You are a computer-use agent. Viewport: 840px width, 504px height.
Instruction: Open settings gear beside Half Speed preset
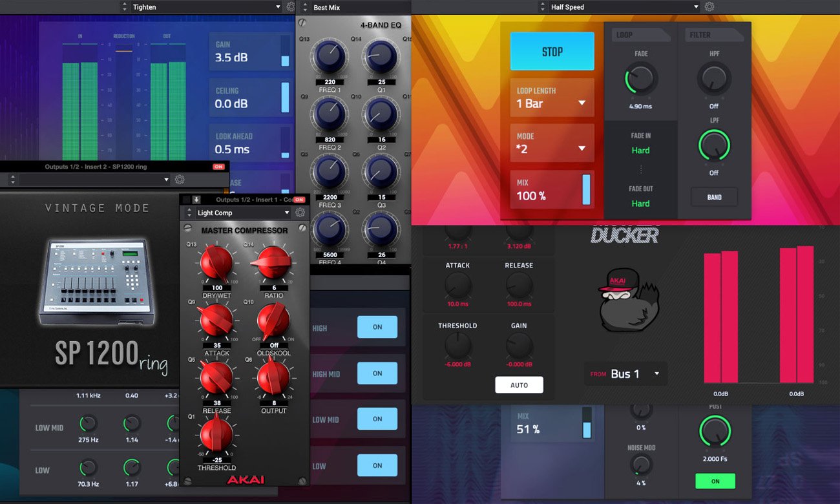point(709,7)
